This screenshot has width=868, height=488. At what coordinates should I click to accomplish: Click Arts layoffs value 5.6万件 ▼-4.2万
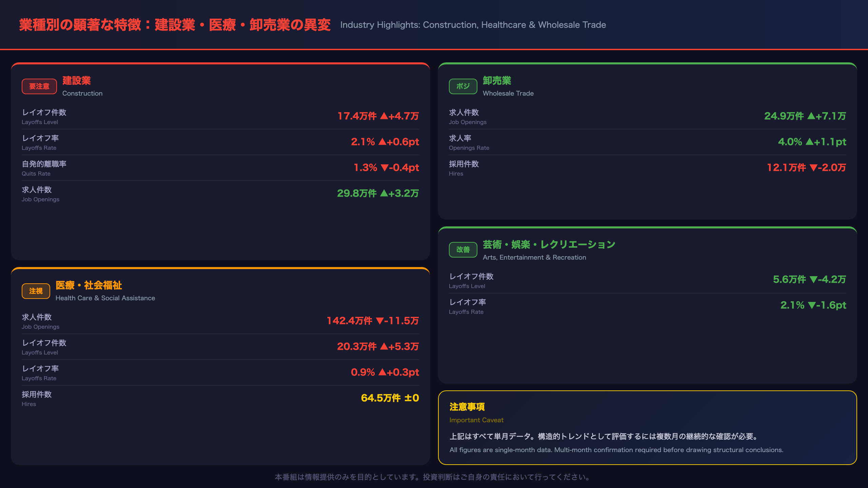pyautogui.click(x=810, y=280)
